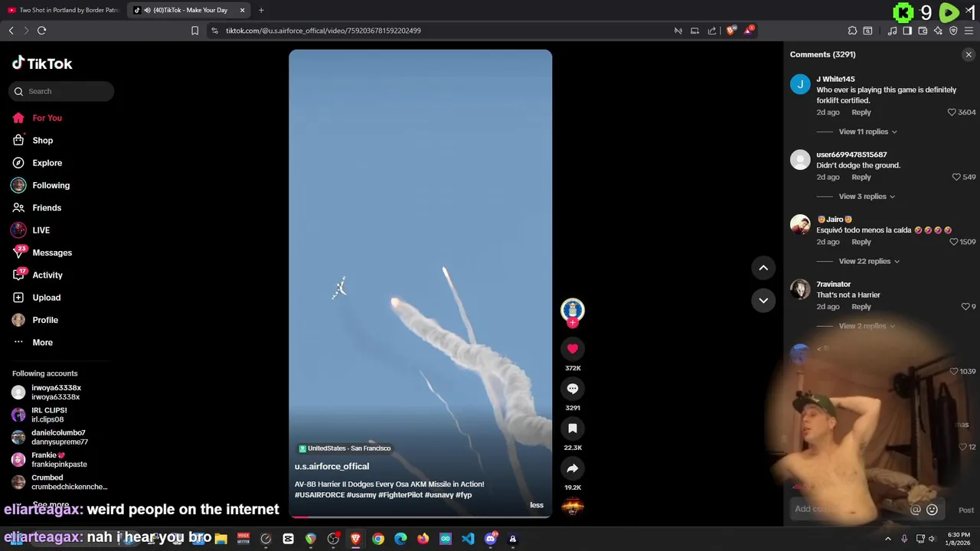This screenshot has height=551, width=980.
Task: Switch to the Two Shot in Portland tab
Action: [x=63, y=10]
